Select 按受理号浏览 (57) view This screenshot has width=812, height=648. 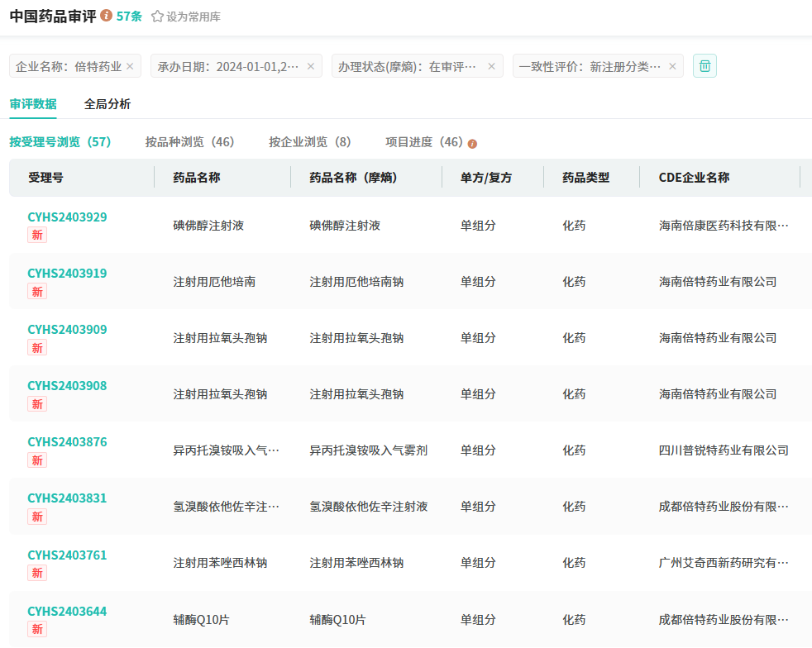coord(60,142)
